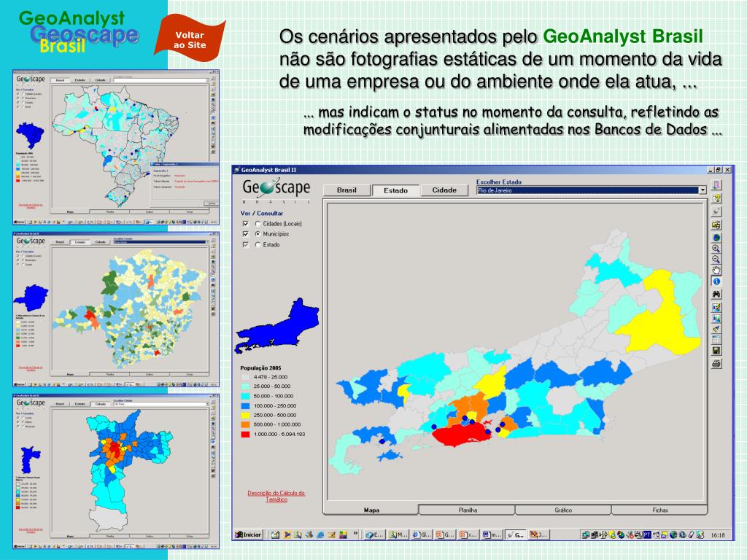747x560 pixels.
Task: Click the 1.000.000 - 6.094.183 red swatch
Action: (x=245, y=435)
